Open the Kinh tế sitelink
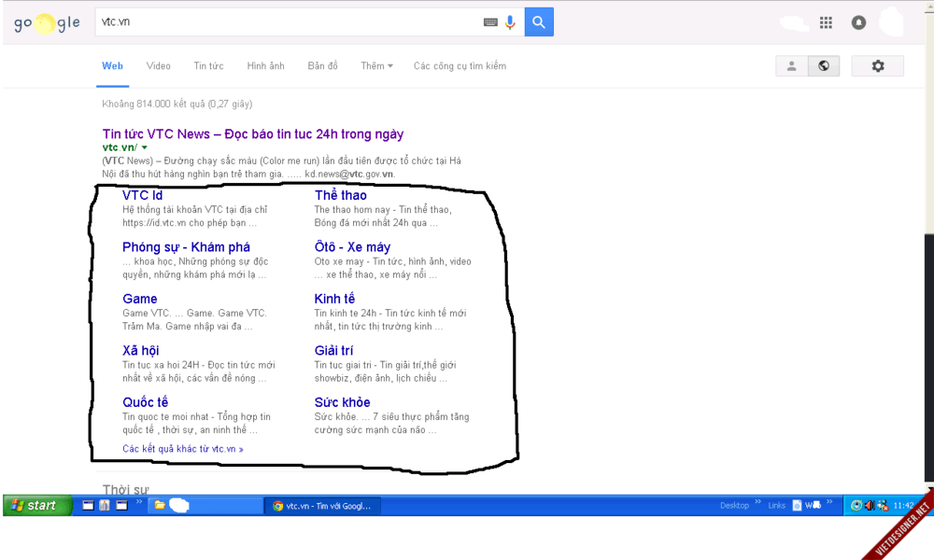Screen dimensions: 934x560 click(334, 299)
